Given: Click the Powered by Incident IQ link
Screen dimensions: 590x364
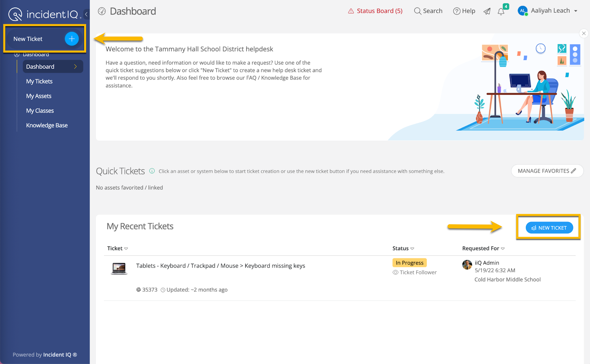Looking at the screenshot, I should click(45, 355).
